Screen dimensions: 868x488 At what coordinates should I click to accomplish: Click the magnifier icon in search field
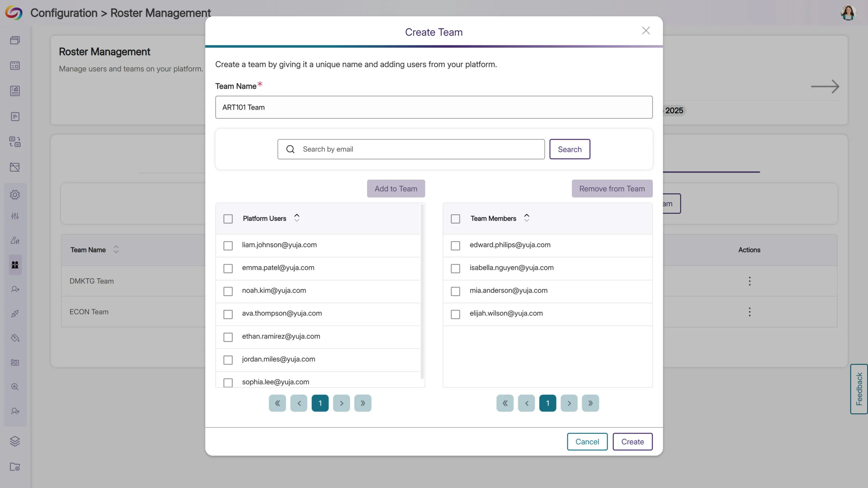pyautogui.click(x=290, y=149)
